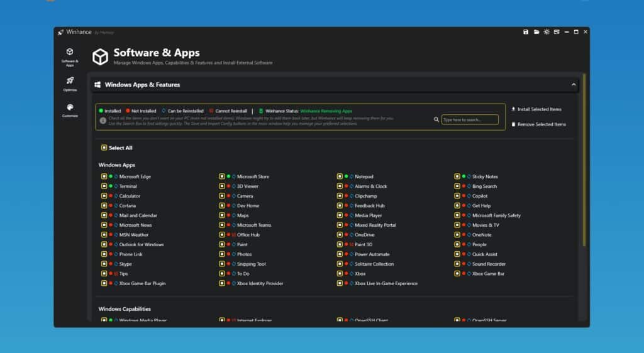Open the Customize palette section
Viewport: 644px width, 353px height.
click(70, 110)
